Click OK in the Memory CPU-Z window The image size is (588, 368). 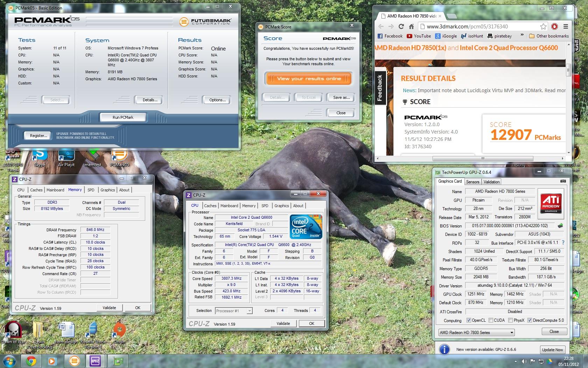coord(138,308)
